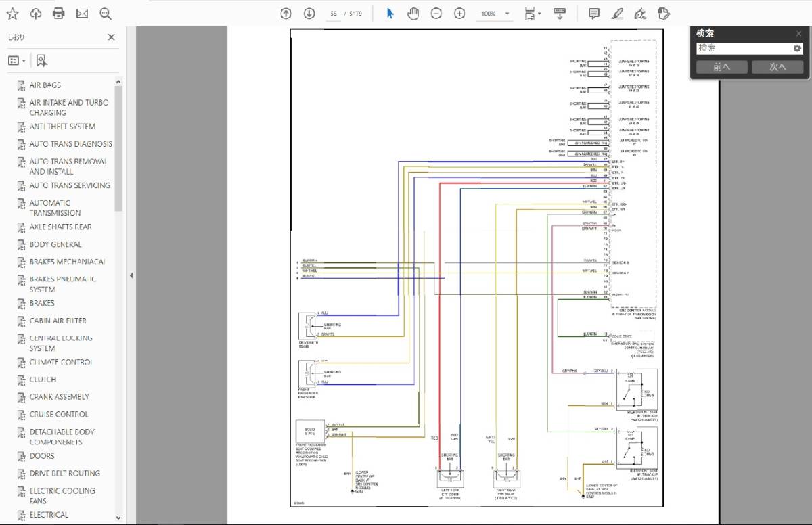This screenshot has width=812, height=525.
Task: Select the hand pan tool
Action: (x=413, y=13)
